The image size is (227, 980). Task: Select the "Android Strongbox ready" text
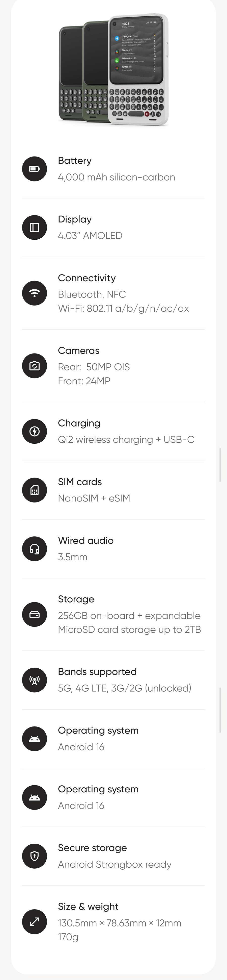point(115,864)
